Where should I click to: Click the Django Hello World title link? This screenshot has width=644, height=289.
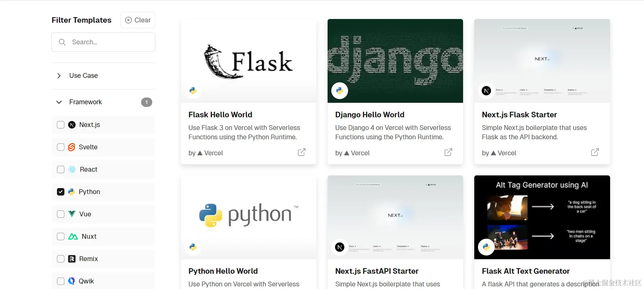(x=370, y=115)
